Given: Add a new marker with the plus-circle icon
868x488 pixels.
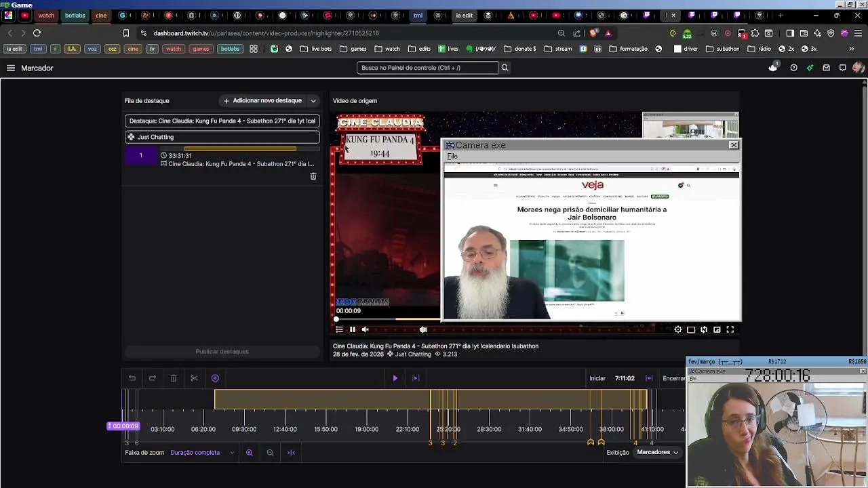Looking at the screenshot, I should tap(215, 378).
